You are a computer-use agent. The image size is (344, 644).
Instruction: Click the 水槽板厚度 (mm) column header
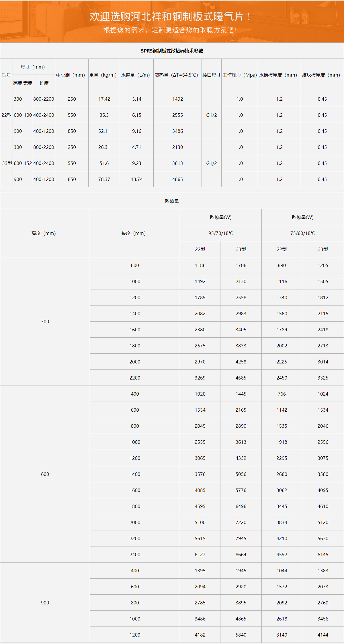tap(279, 75)
